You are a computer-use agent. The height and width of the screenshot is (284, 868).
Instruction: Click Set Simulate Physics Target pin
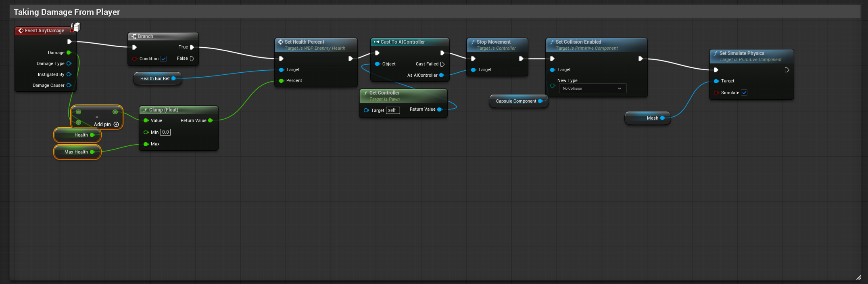click(x=716, y=81)
